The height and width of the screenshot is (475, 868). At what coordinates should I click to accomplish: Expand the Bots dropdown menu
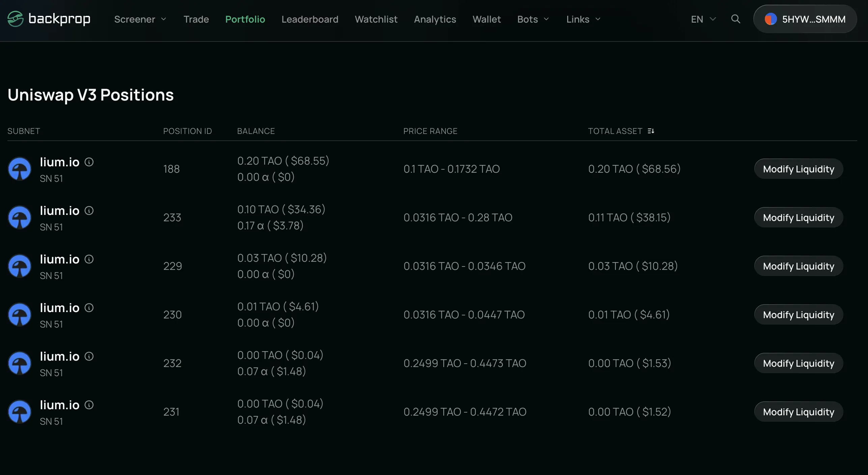[533, 19]
